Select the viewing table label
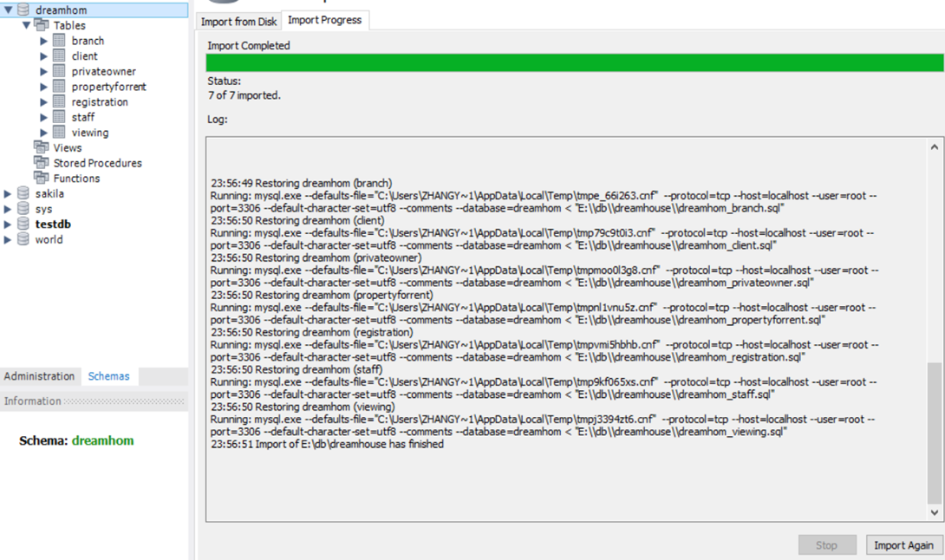Screen dimensions: 945x560 (x=90, y=133)
